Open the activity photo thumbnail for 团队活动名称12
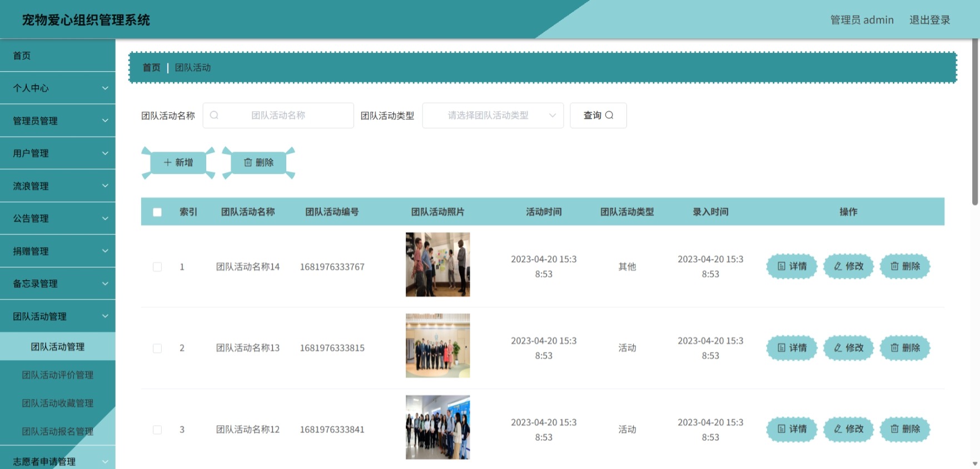The width and height of the screenshot is (980, 469). 438,427
